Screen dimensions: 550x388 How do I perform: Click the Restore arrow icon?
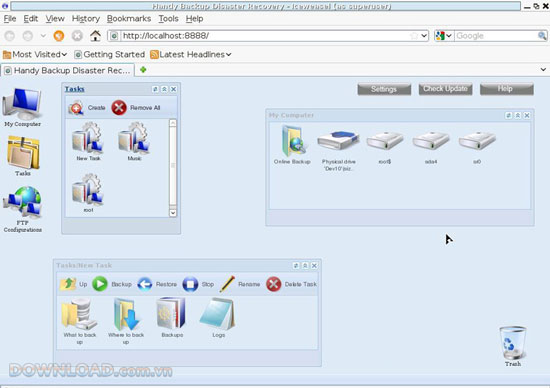tap(145, 284)
